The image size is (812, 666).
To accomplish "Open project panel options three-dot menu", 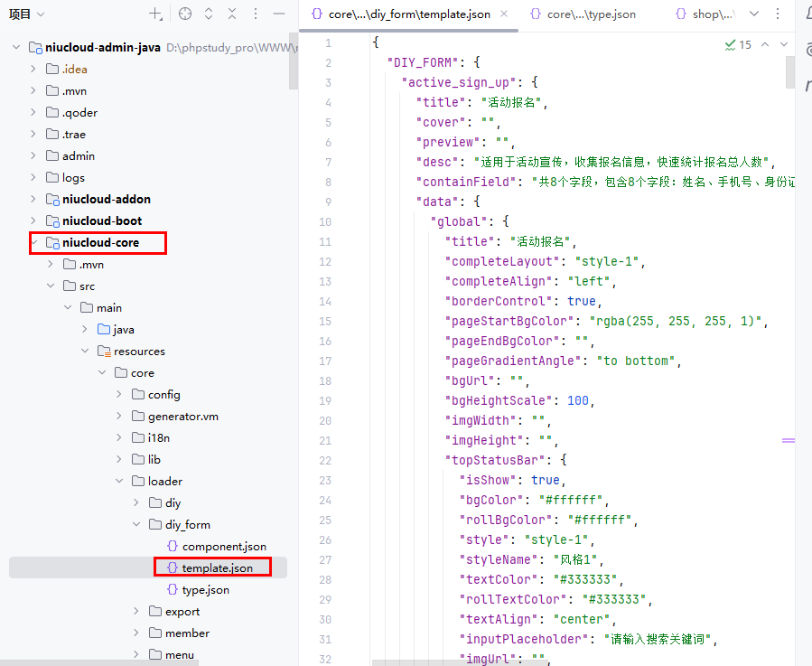I will click(x=256, y=14).
